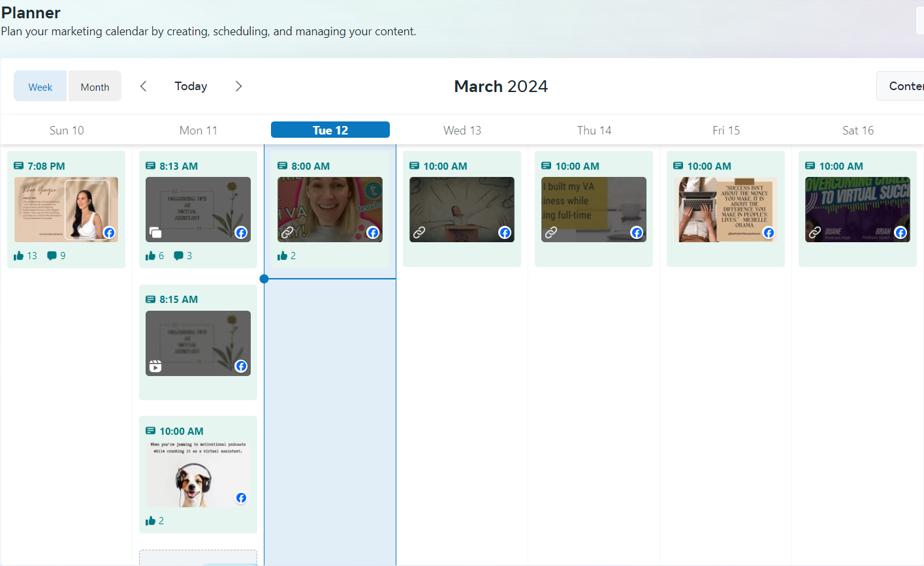Open the dog-with-headphones post thumbnail

pos(198,475)
